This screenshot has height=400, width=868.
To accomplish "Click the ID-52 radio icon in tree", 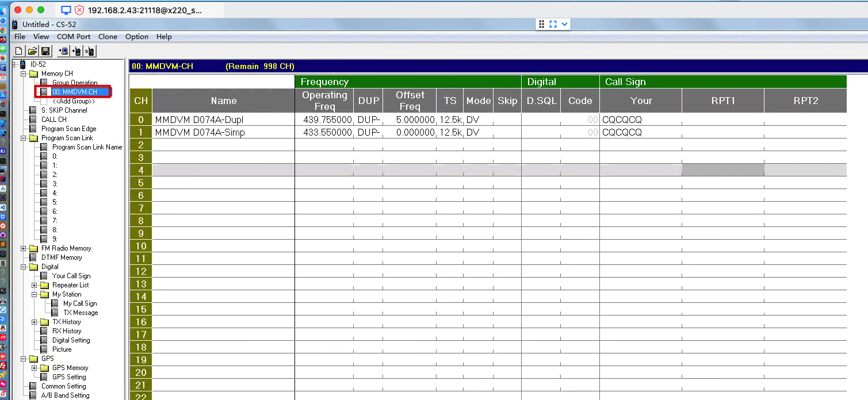I will point(23,64).
